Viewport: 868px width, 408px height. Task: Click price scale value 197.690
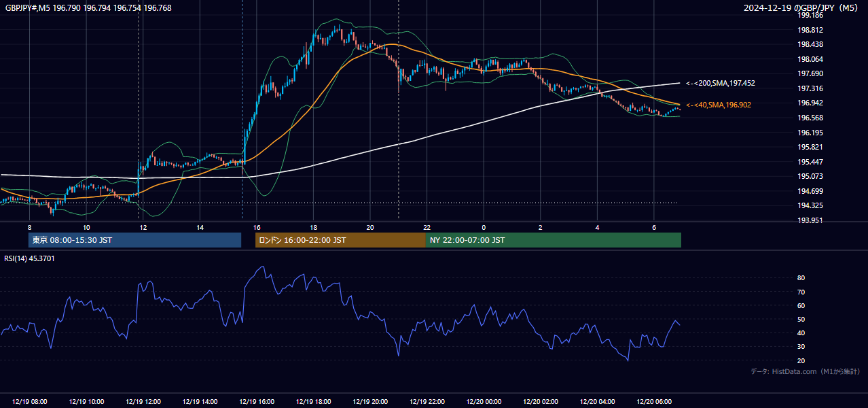(812, 74)
